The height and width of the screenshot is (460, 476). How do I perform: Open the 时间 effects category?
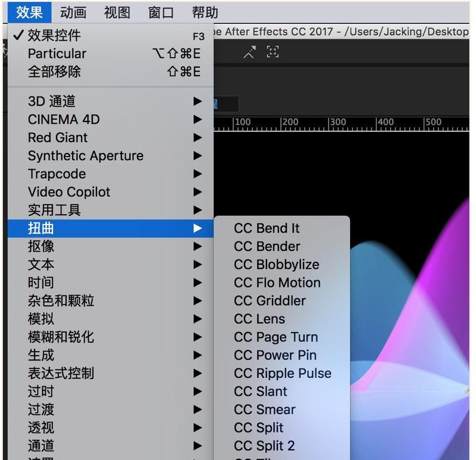click(111, 283)
